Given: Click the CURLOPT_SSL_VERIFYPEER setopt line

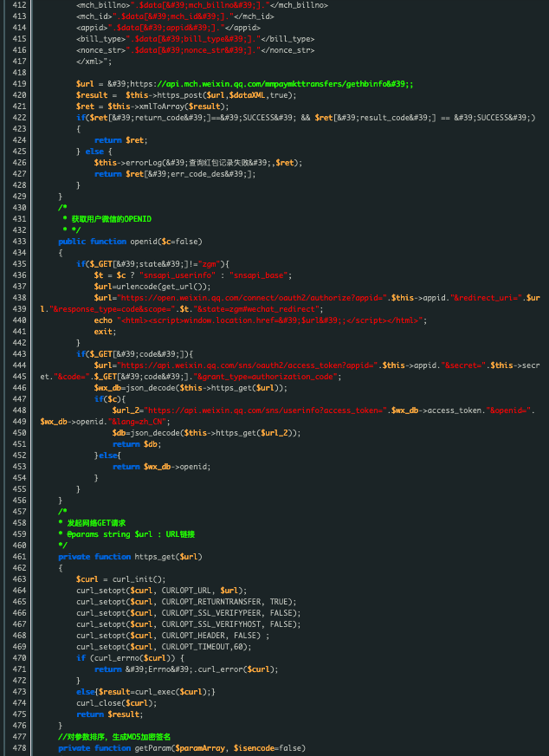Looking at the screenshot, I should (189, 613).
